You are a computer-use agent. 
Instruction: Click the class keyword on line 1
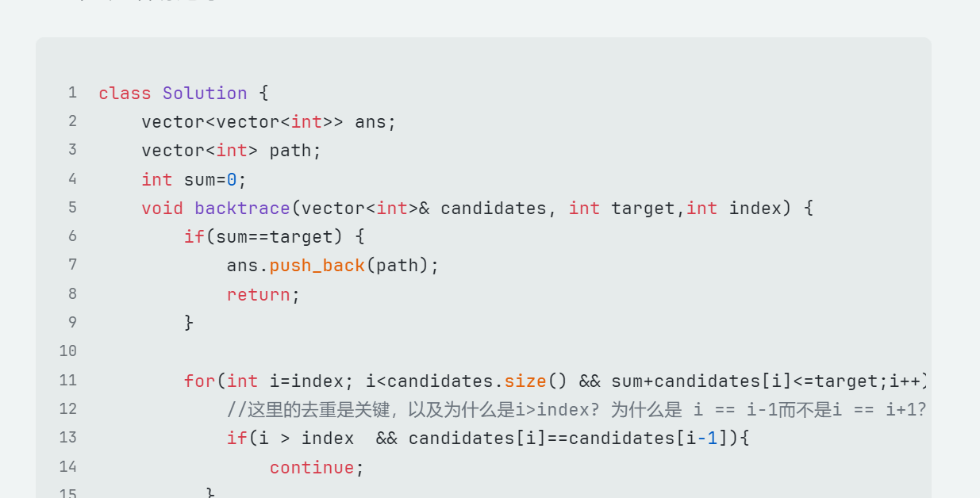coord(125,94)
